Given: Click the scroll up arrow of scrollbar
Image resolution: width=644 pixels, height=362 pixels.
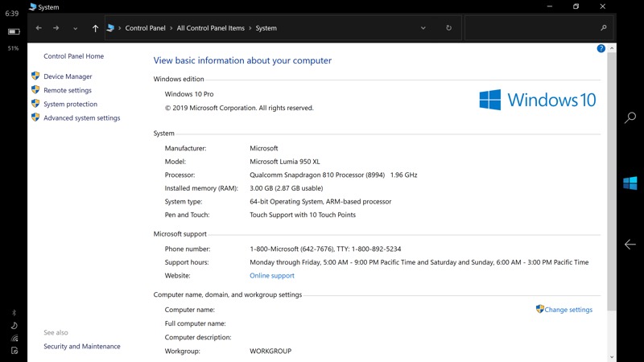Looking at the screenshot, I should click(612, 48).
